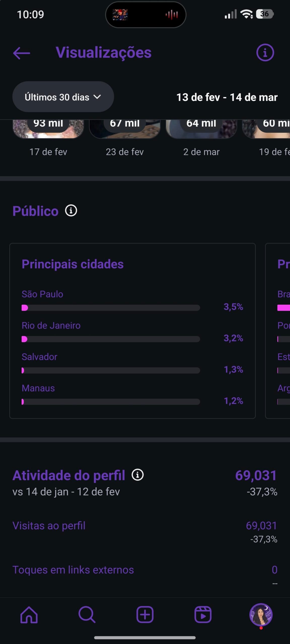Open the 93 mil post thumbnail

tap(48, 129)
